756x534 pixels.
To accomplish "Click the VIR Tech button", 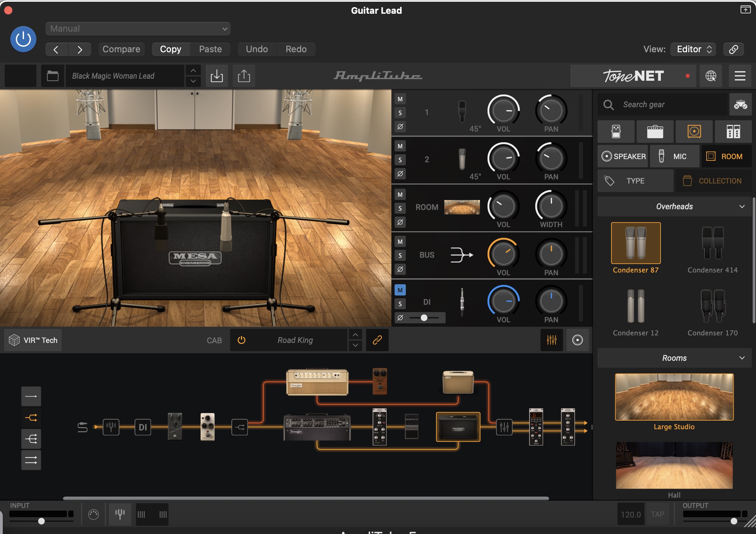I will [x=33, y=340].
